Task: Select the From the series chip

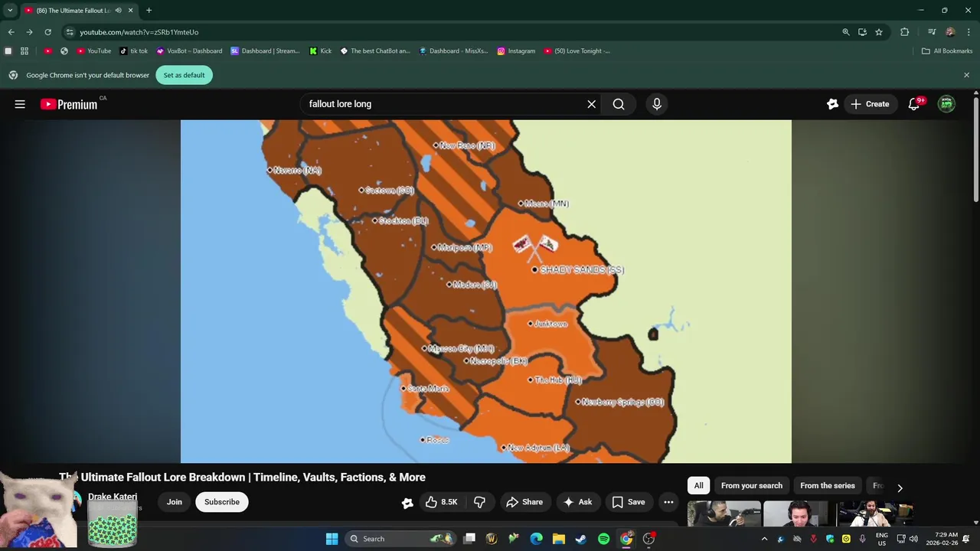Action: [828, 486]
